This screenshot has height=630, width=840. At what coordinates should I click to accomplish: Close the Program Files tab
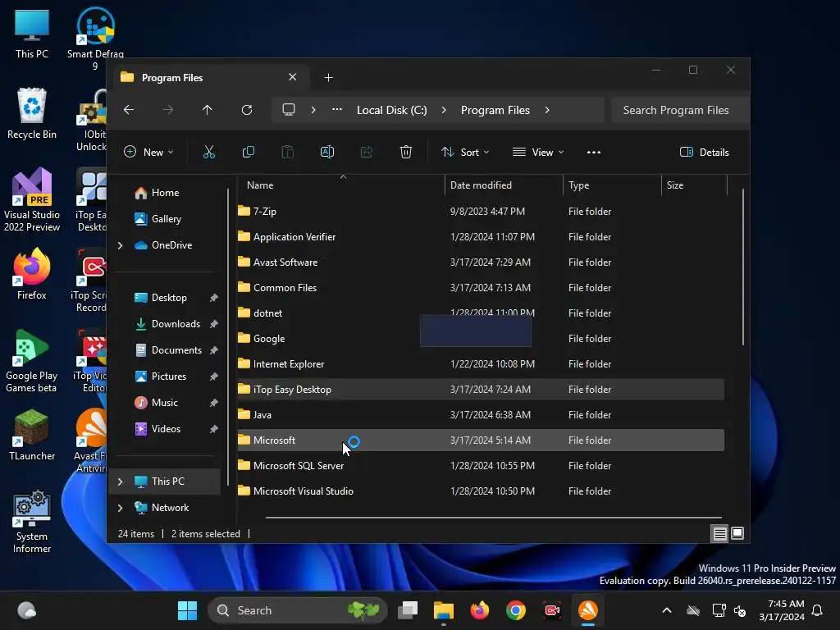[x=293, y=77]
